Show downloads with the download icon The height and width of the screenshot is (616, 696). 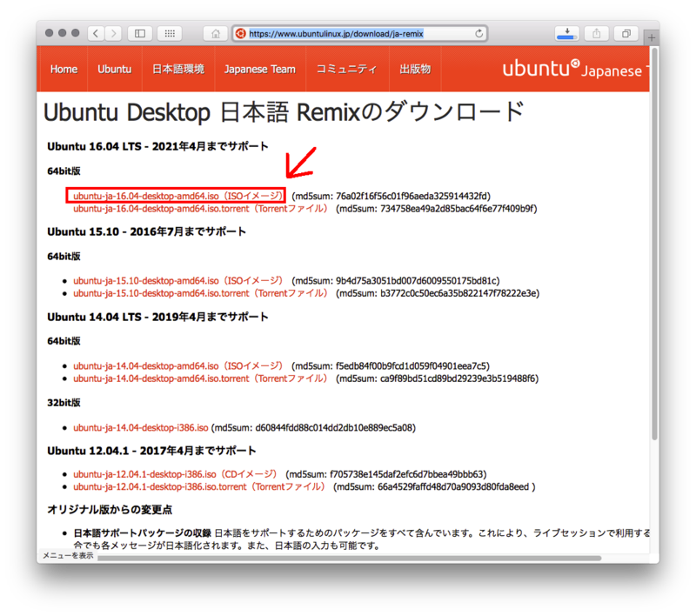pos(567,33)
